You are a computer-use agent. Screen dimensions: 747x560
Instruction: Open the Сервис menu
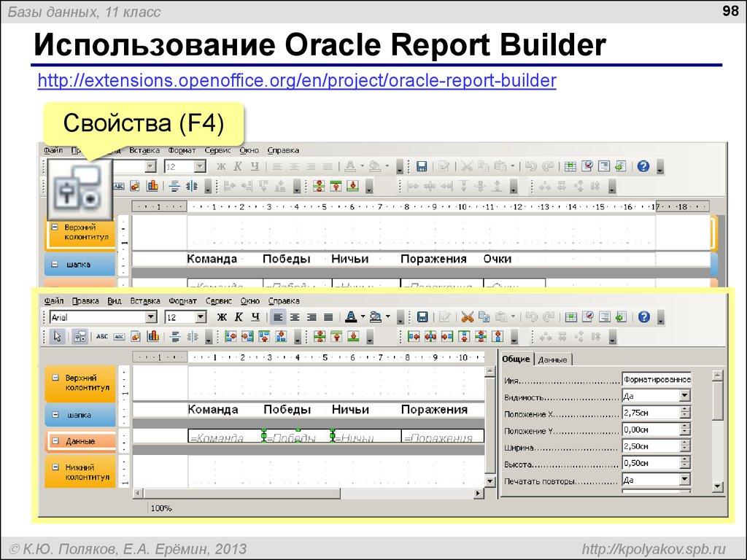coord(219,300)
